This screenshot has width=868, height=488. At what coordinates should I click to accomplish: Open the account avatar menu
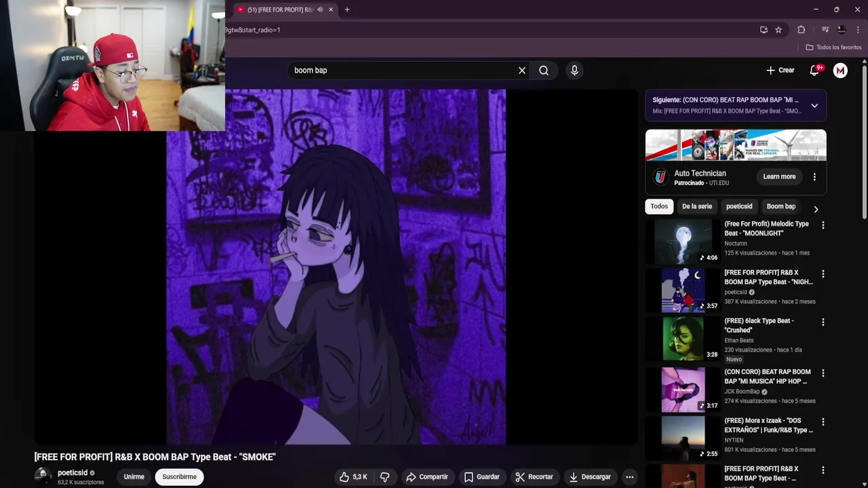(840, 70)
